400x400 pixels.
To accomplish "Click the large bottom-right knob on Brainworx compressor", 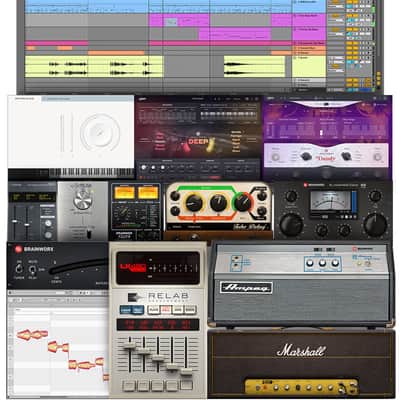I will (376, 225).
